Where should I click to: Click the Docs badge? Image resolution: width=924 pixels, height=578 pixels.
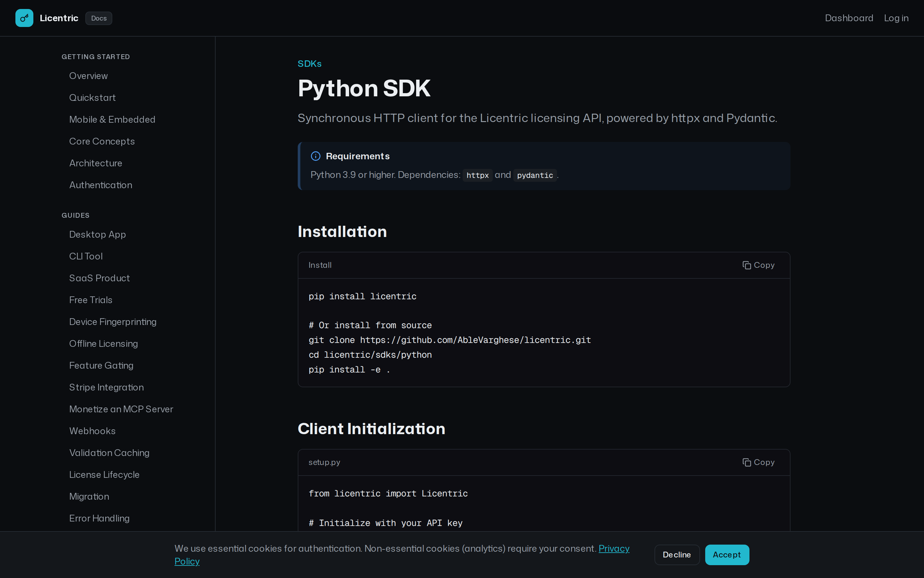point(98,18)
